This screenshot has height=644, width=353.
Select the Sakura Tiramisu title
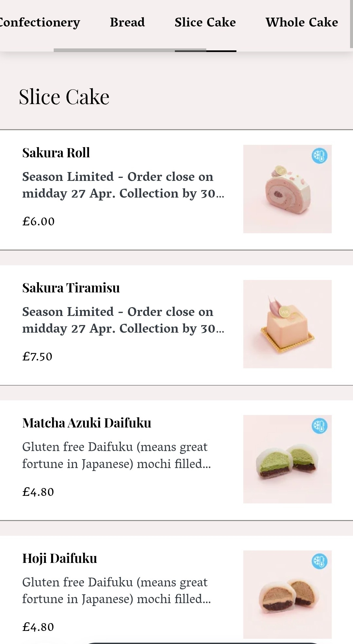coord(71,288)
